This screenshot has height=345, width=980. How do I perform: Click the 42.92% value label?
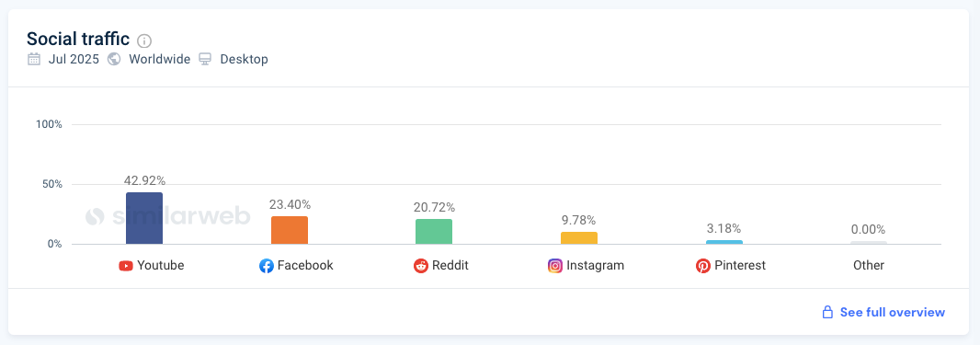[x=144, y=180]
